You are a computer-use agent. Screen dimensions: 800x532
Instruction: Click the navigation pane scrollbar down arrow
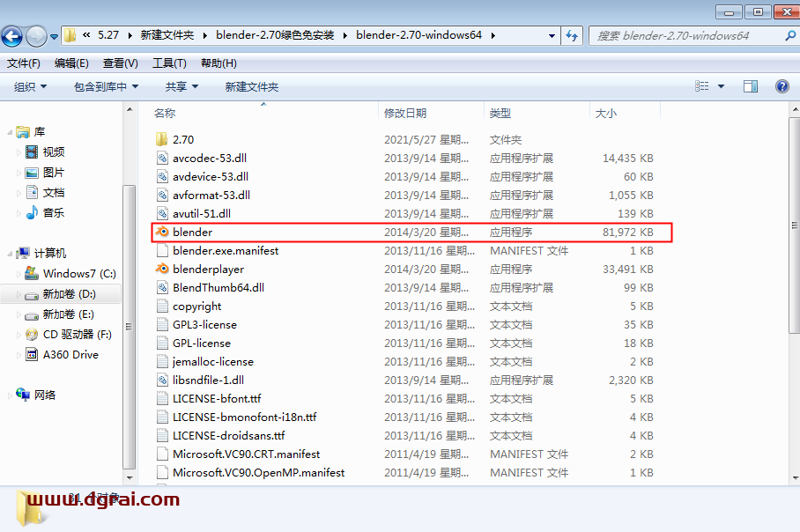tap(130, 478)
